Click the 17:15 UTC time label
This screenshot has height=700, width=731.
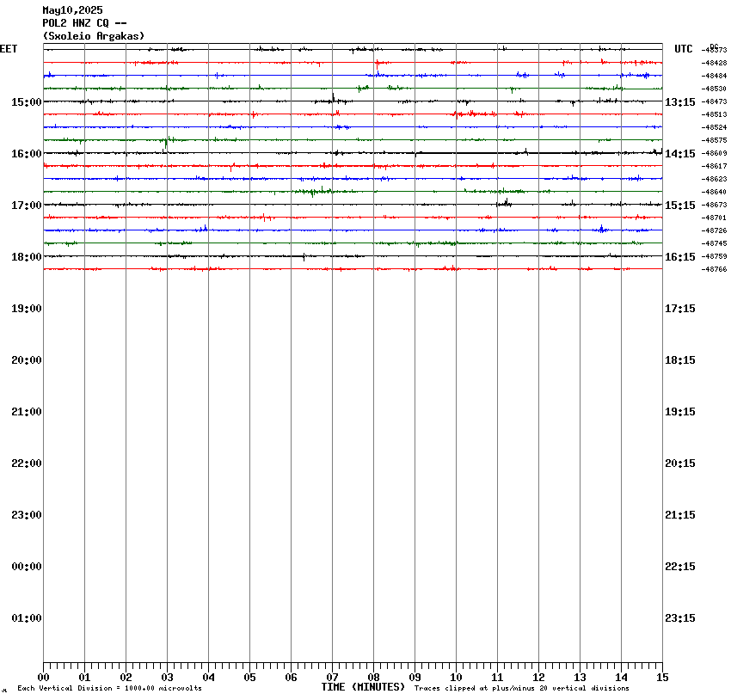click(x=679, y=309)
